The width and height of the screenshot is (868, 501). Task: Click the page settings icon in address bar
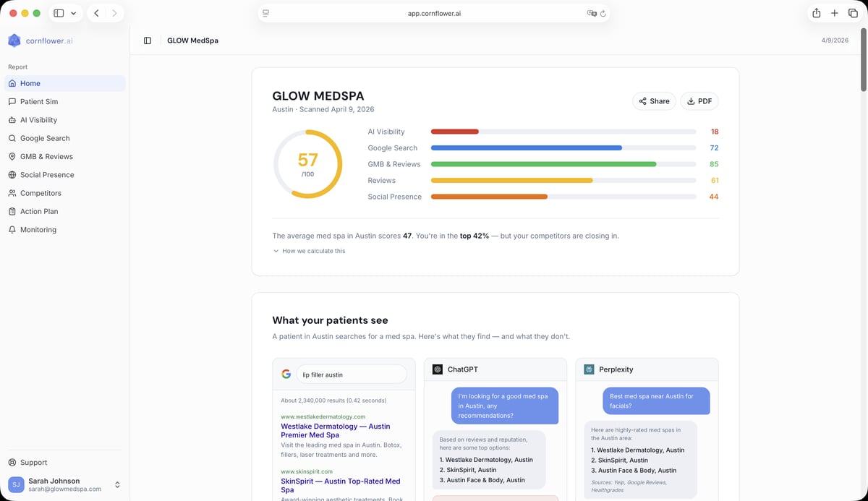[x=266, y=13]
